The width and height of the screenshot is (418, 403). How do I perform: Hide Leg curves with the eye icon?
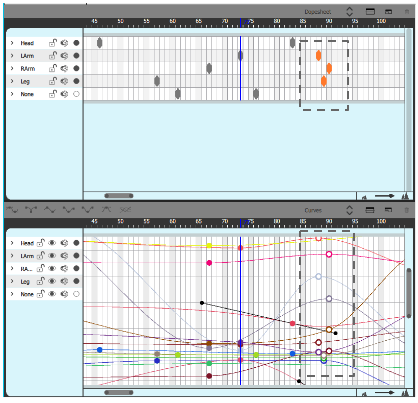[52, 281]
